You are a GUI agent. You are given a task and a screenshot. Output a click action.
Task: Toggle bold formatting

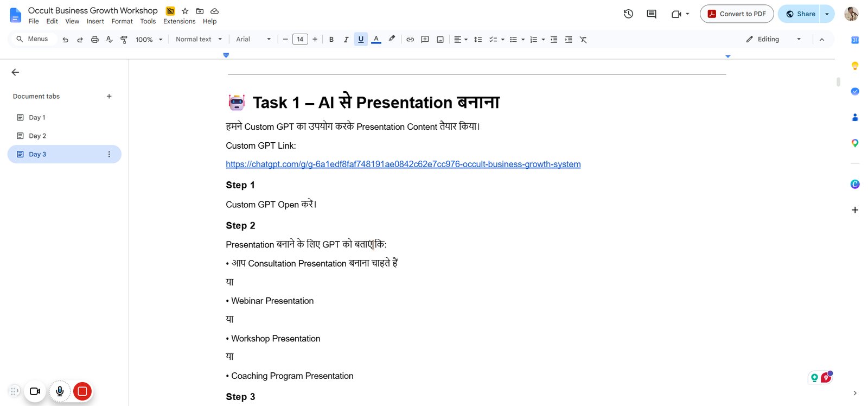[331, 40]
